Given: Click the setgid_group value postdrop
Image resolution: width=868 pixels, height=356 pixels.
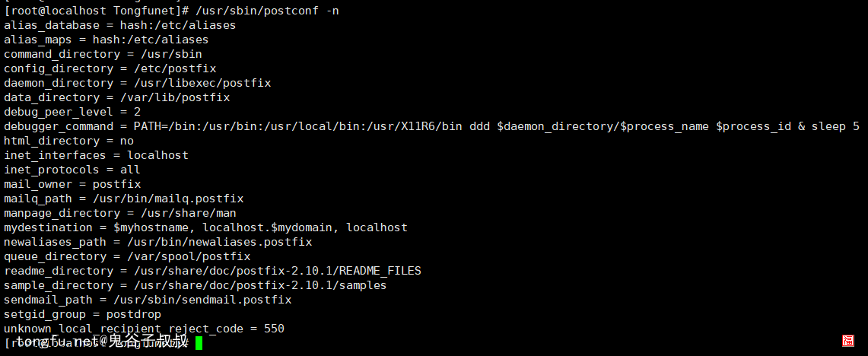Looking at the screenshot, I should tap(134, 313).
